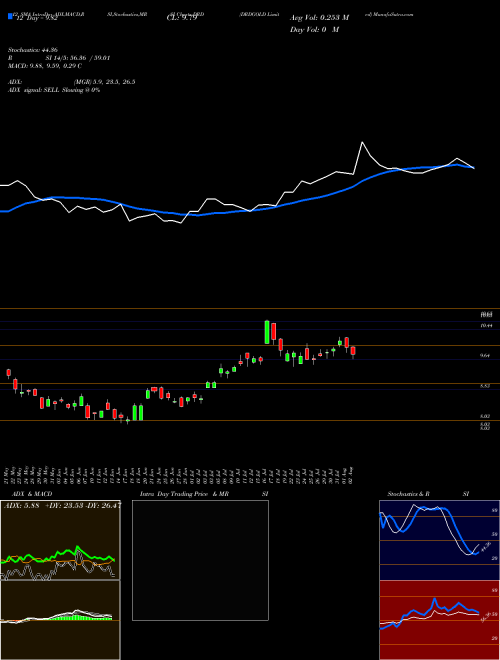Select the 'Stochastics: 44.36' reading
Screen dimensions: 500x660
pos(33,50)
